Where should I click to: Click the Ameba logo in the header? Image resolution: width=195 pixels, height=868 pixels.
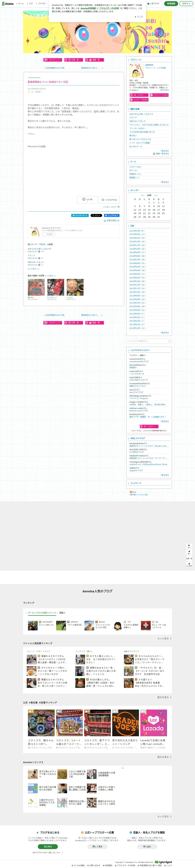click(7, 3)
